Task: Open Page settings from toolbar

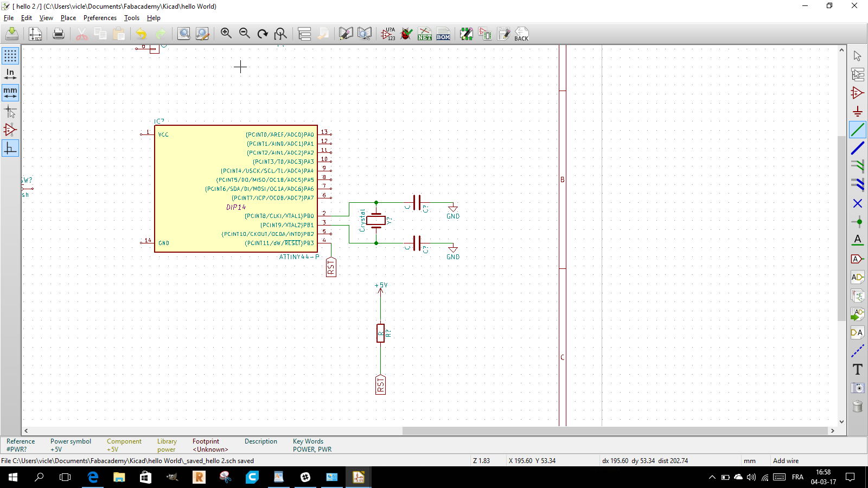Action: [35, 34]
